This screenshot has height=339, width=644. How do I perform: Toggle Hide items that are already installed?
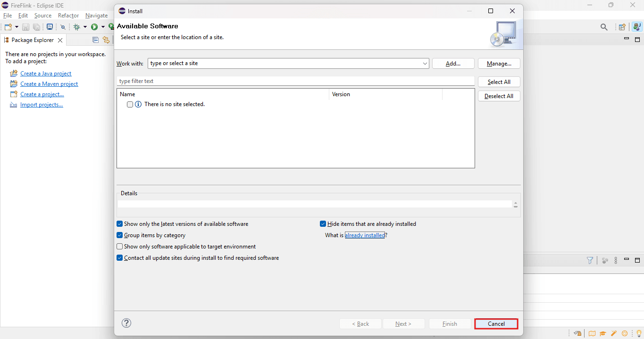click(323, 224)
